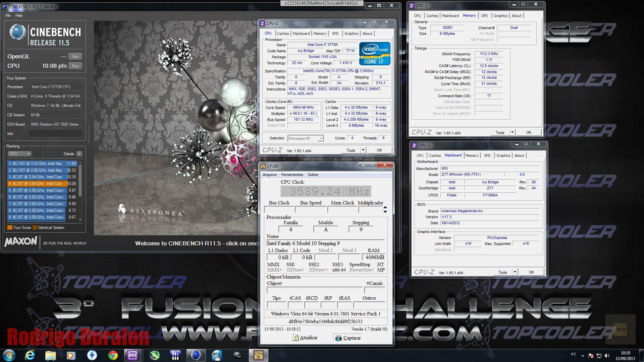Click the Nome field Intel Family 6 Model 10

pyautogui.click(x=325, y=243)
